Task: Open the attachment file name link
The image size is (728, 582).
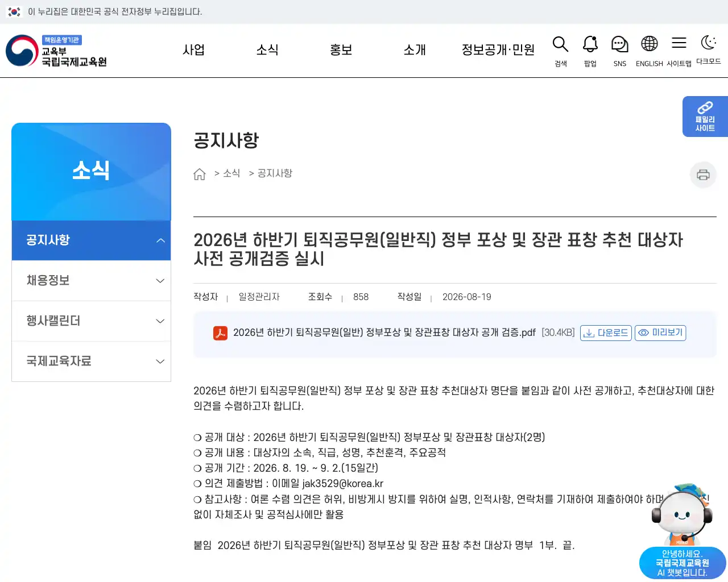Action: click(x=384, y=333)
